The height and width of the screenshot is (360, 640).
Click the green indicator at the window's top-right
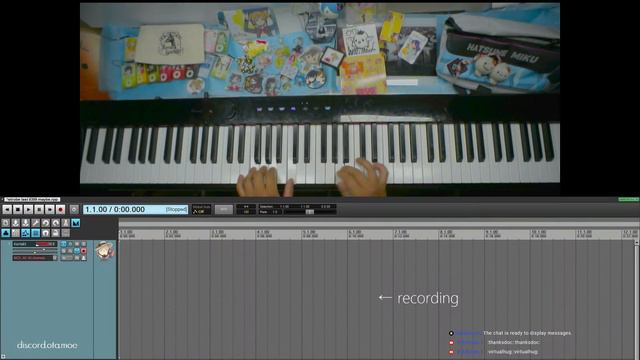pyautogui.click(x=628, y=200)
